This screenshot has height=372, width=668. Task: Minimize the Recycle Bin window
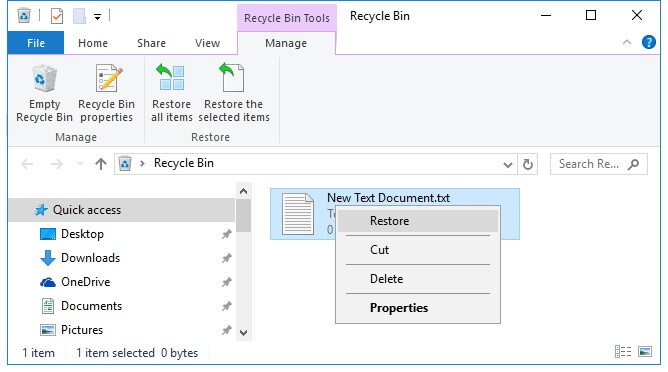point(546,16)
